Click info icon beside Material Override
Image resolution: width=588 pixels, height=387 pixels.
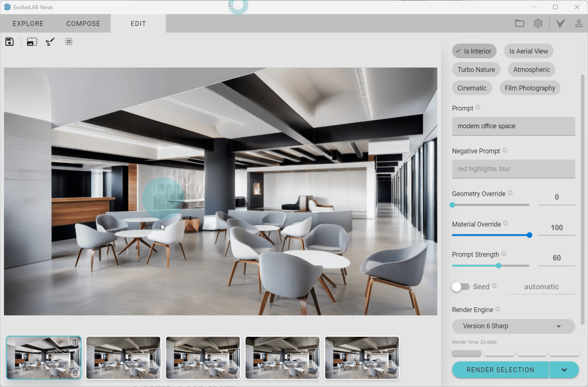coord(506,223)
